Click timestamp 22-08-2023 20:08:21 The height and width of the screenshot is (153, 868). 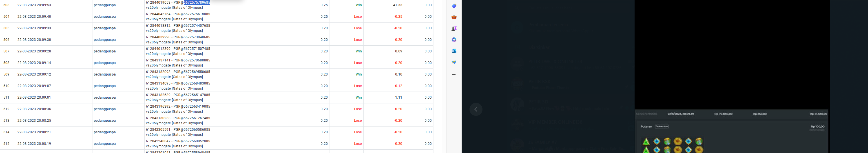click(34, 132)
